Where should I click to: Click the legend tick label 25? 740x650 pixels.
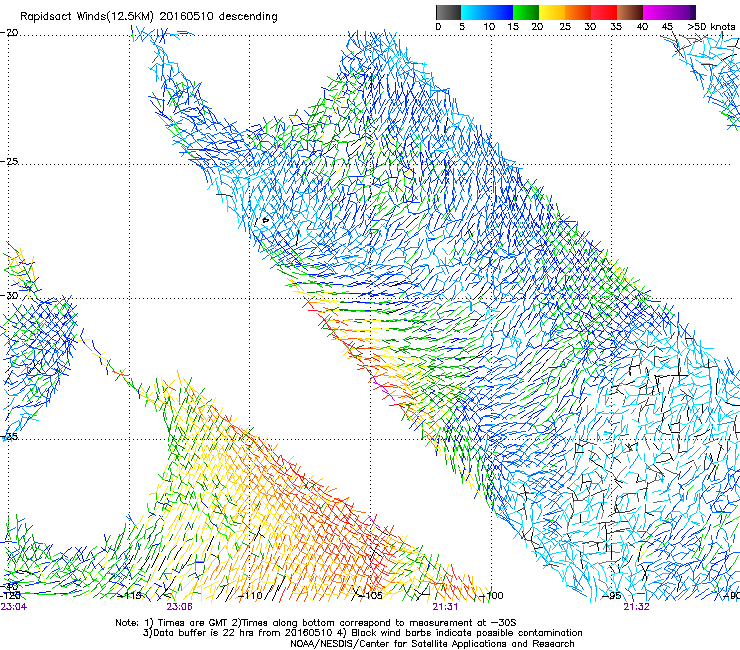point(565,27)
